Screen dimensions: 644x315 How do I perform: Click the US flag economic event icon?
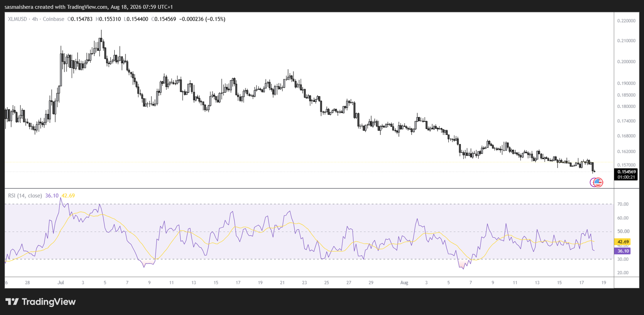[x=599, y=182]
